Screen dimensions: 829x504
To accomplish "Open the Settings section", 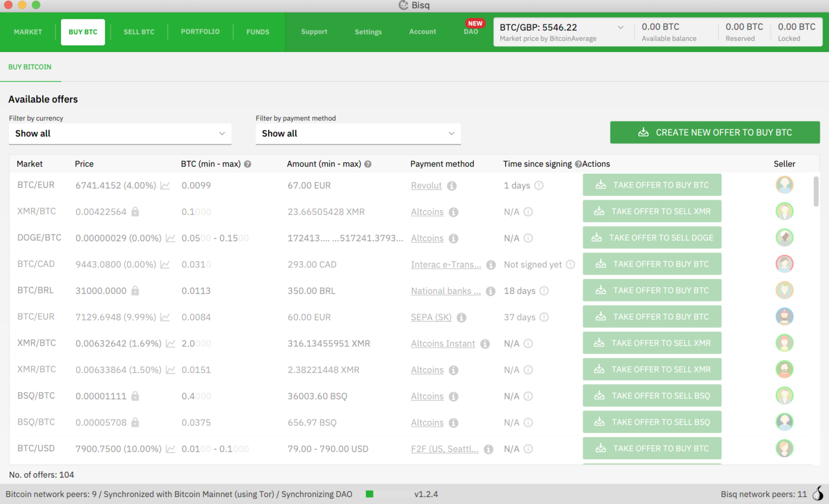I will click(x=368, y=32).
